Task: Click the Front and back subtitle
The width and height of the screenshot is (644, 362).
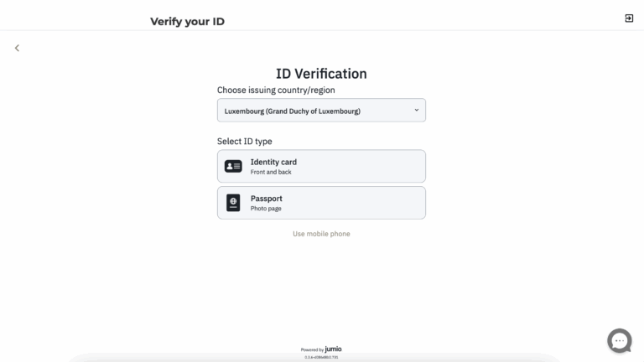Action: 271,172
